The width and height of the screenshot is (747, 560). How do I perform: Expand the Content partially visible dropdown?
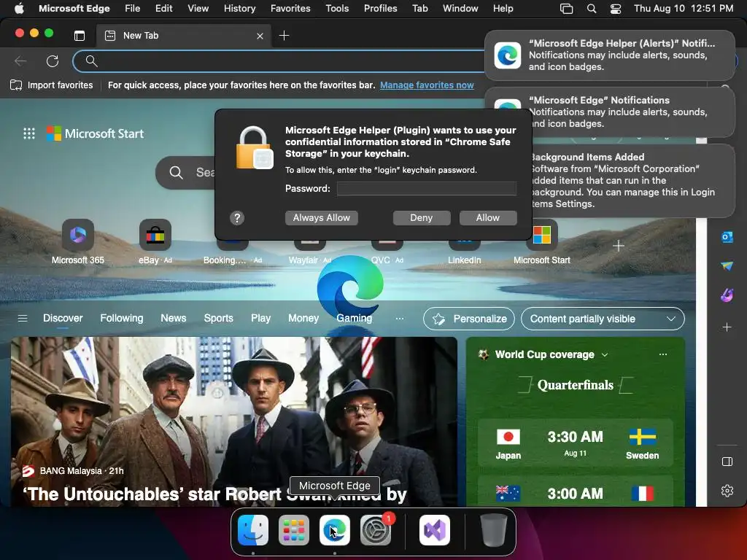click(603, 319)
